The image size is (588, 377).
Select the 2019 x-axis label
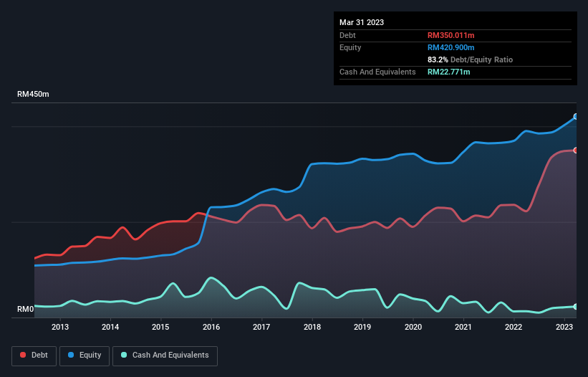[362, 327]
